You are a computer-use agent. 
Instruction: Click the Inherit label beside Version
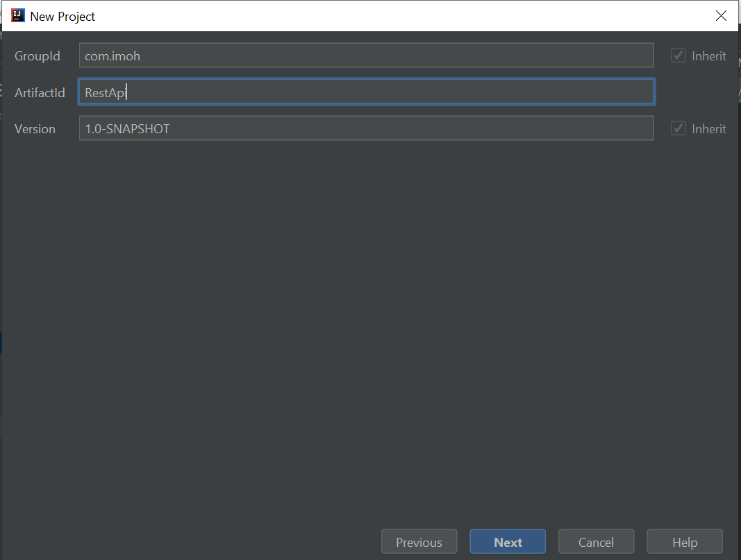tap(710, 128)
